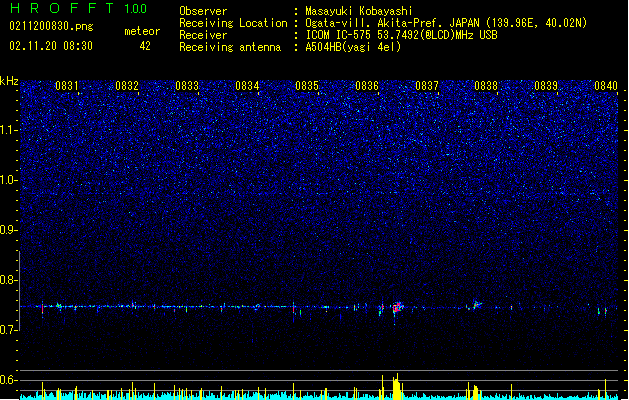
Task: Click the meteor count value 42
Action: [145, 46]
